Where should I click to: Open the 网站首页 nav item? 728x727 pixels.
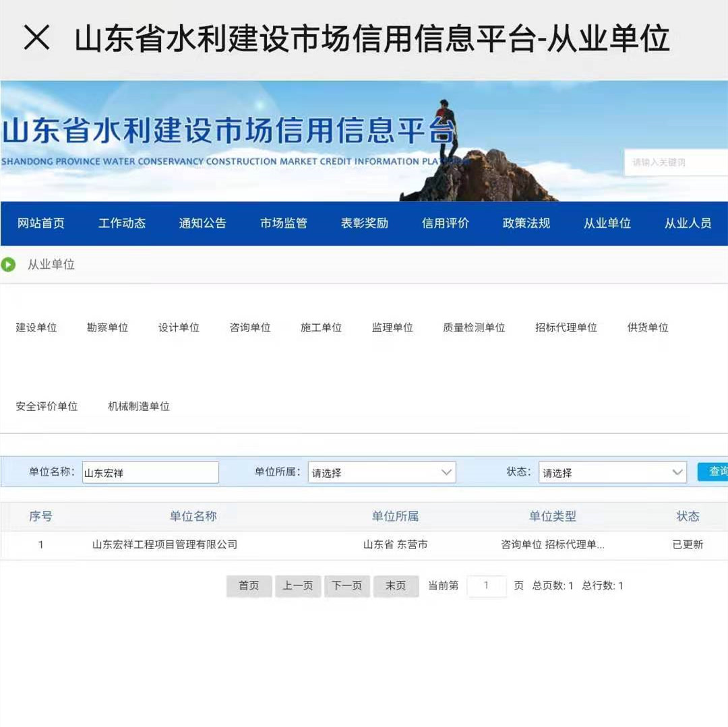point(41,223)
